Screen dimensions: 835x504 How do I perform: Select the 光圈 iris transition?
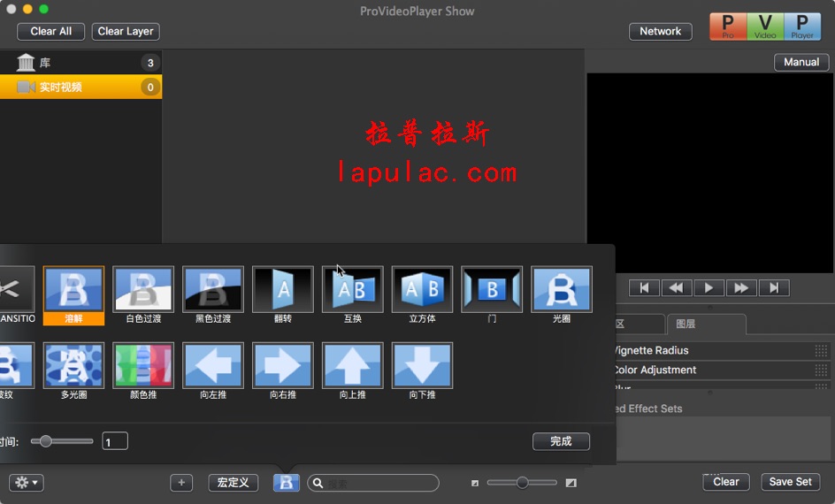[562, 290]
